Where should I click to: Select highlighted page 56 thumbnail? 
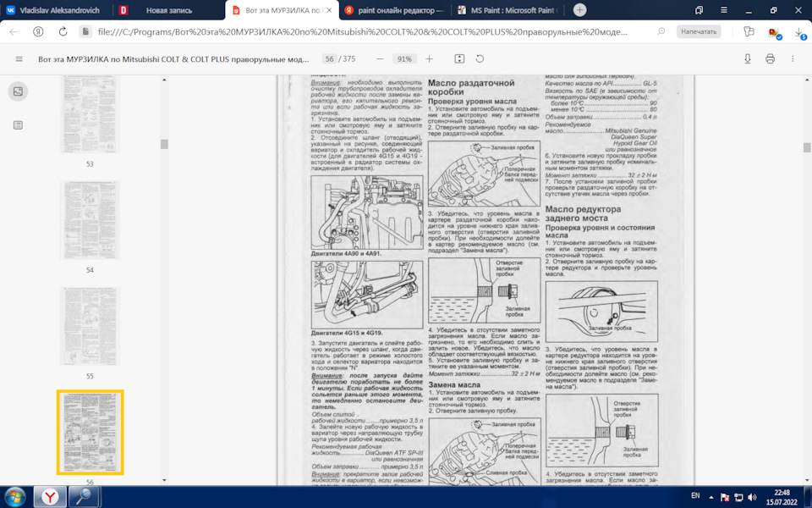point(91,433)
